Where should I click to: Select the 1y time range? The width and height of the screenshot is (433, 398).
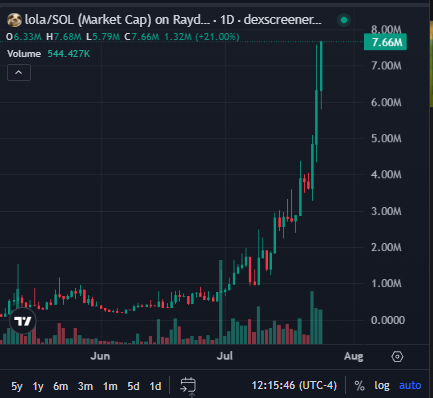coord(38,386)
